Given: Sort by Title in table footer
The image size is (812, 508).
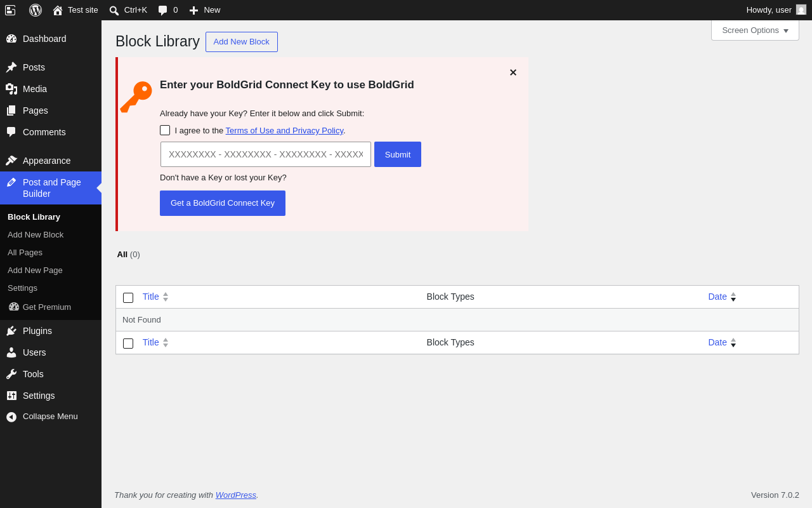Looking at the screenshot, I should 151,342.
